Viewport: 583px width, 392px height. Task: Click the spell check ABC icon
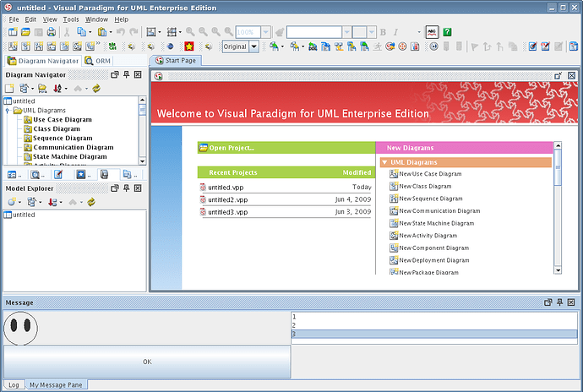pos(432,32)
